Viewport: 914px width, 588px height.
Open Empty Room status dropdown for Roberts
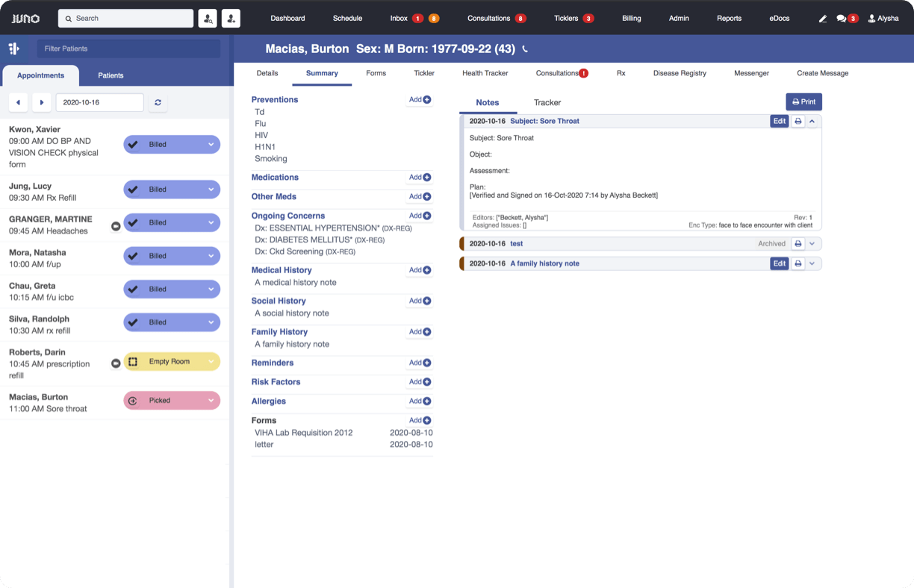click(x=211, y=362)
